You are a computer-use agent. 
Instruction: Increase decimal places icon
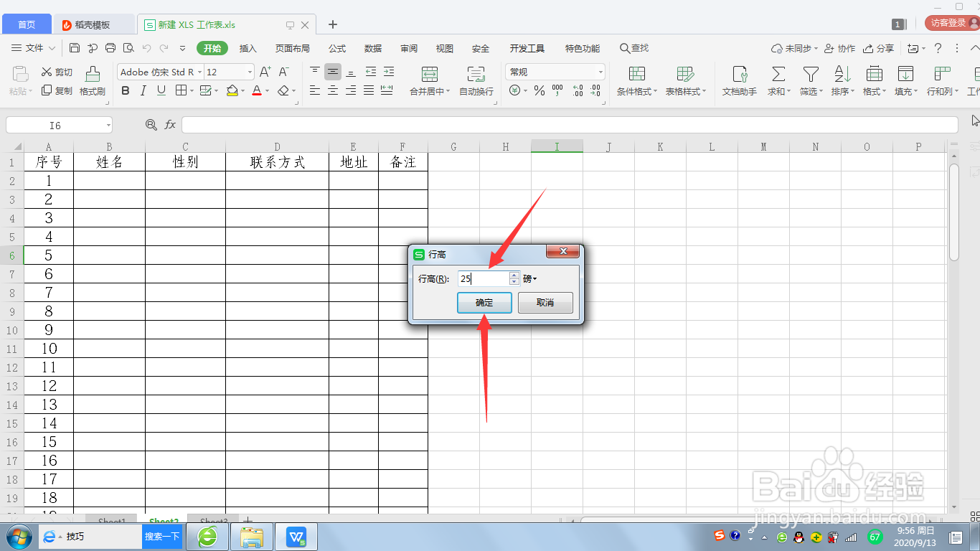[x=578, y=90]
